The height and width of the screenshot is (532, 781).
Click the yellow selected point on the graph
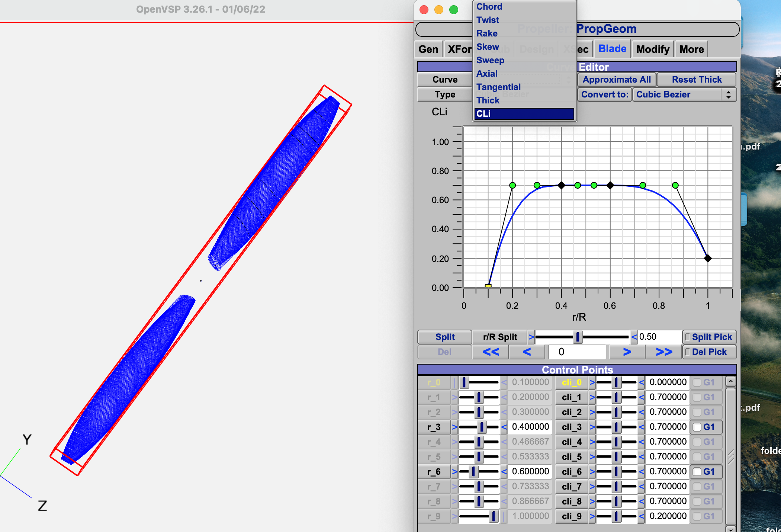488,286
